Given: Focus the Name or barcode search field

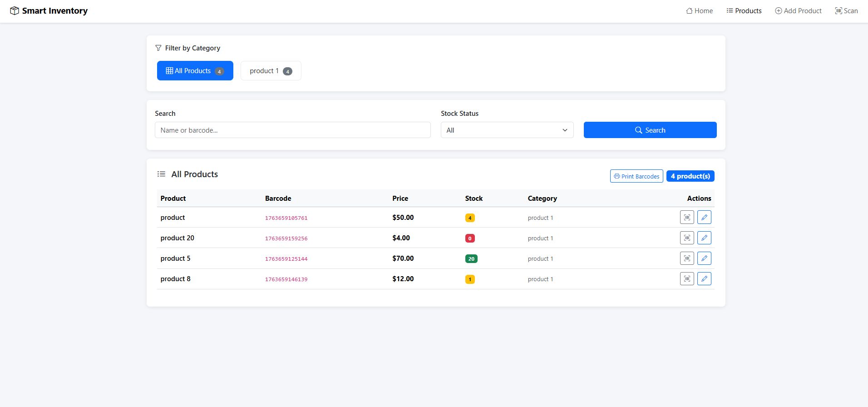Looking at the screenshot, I should [292, 130].
